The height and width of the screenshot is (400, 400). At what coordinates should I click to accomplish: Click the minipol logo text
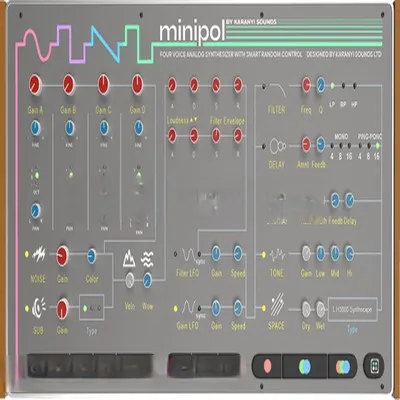pyautogui.click(x=192, y=32)
